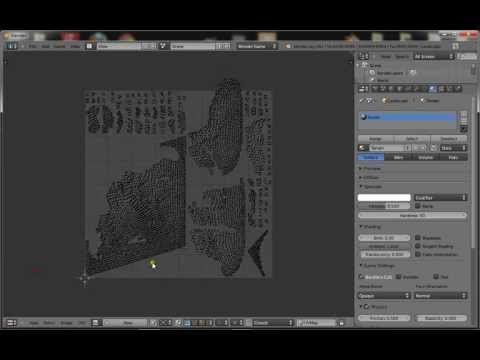Collapse the Shading panel
The width and height of the screenshot is (480, 360).
(x=370, y=227)
